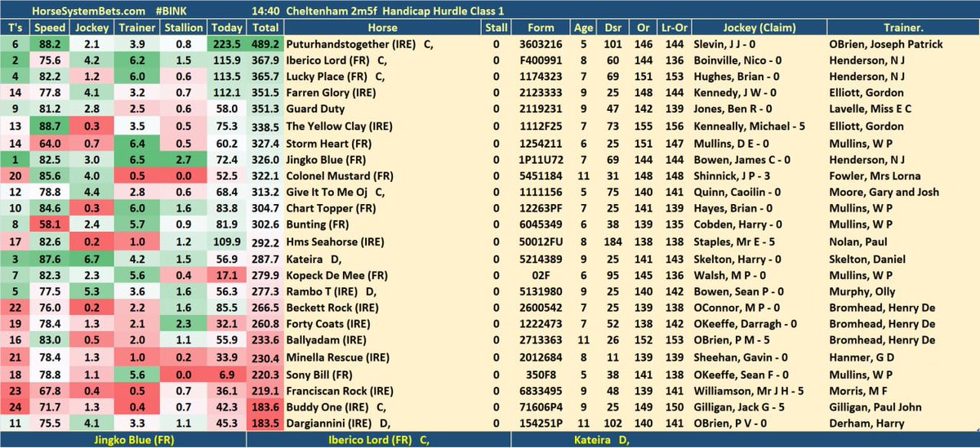
Task: Click the Today column header
Action: [x=225, y=27]
